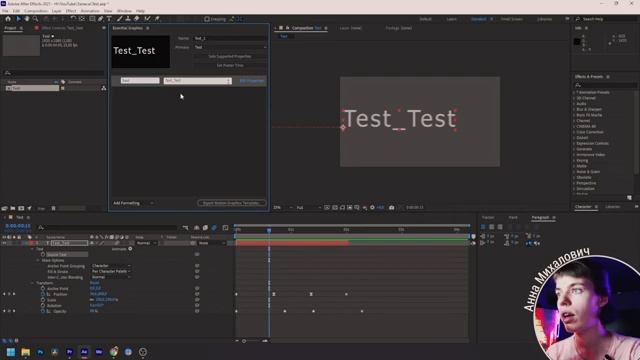Click Create new bin icon in Effects panel

(x=629, y=198)
